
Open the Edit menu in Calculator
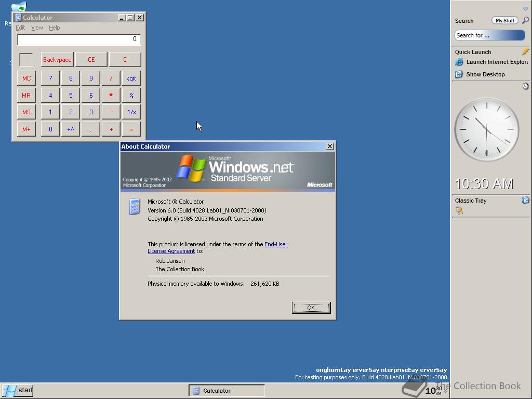[x=20, y=28]
